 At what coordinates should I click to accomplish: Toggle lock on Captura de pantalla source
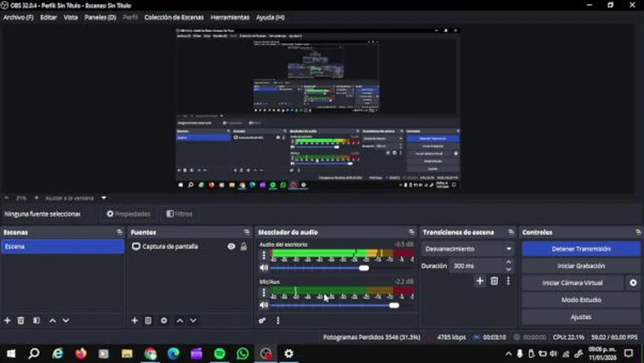[244, 247]
